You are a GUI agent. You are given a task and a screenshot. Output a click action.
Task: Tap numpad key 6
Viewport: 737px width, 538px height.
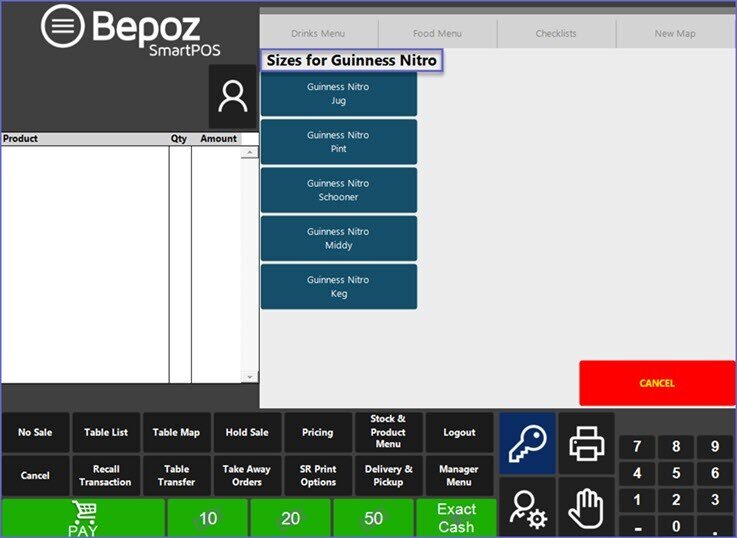pos(715,473)
